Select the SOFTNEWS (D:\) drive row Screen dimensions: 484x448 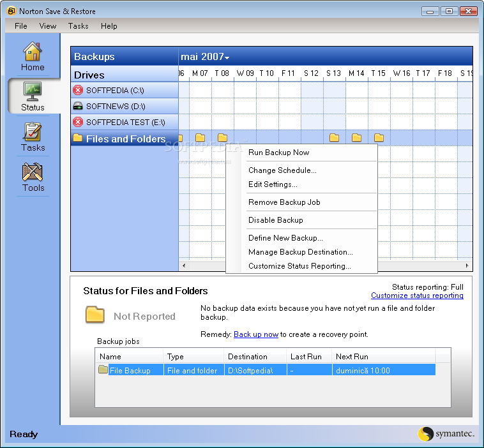coord(125,107)
